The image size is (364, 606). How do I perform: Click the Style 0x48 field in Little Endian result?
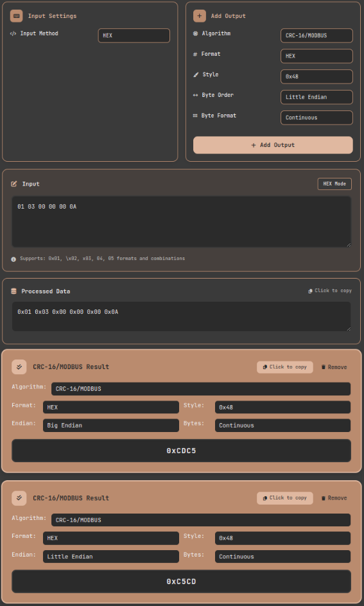(283, 538)
